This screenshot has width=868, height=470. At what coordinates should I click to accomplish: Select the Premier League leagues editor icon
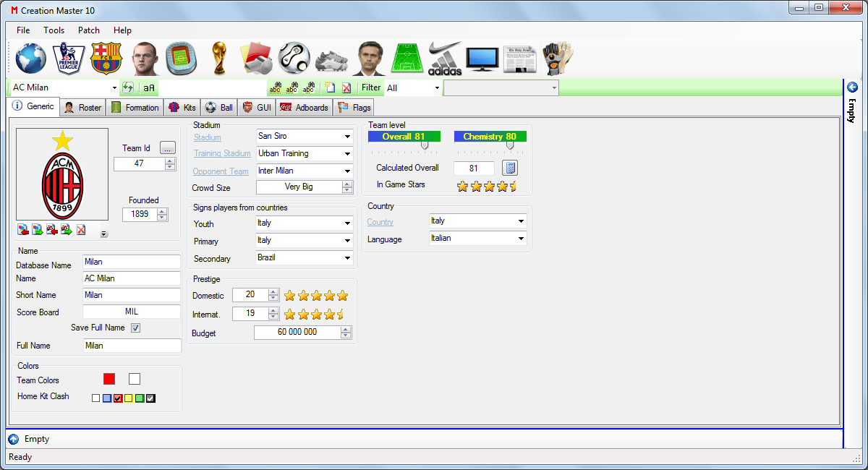69,59
